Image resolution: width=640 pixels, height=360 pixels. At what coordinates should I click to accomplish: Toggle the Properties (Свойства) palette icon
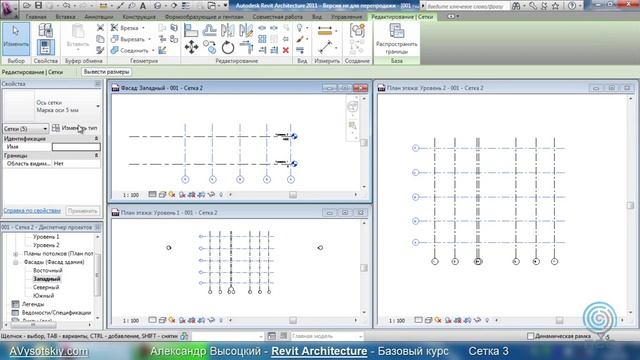pyautogui.click(x=45, y=47)
